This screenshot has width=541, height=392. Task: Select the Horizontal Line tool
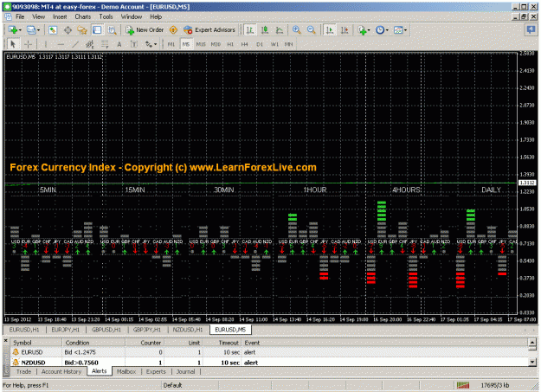(61, 44)
